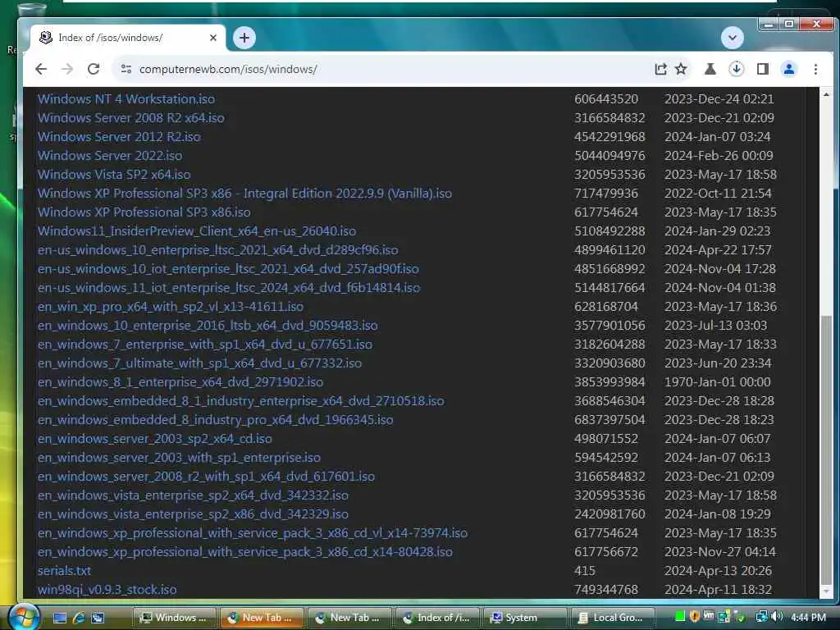This screenshot has width=840, height=630.
Task: Open Chrome's three-dot menu
Action: point(815,69)
